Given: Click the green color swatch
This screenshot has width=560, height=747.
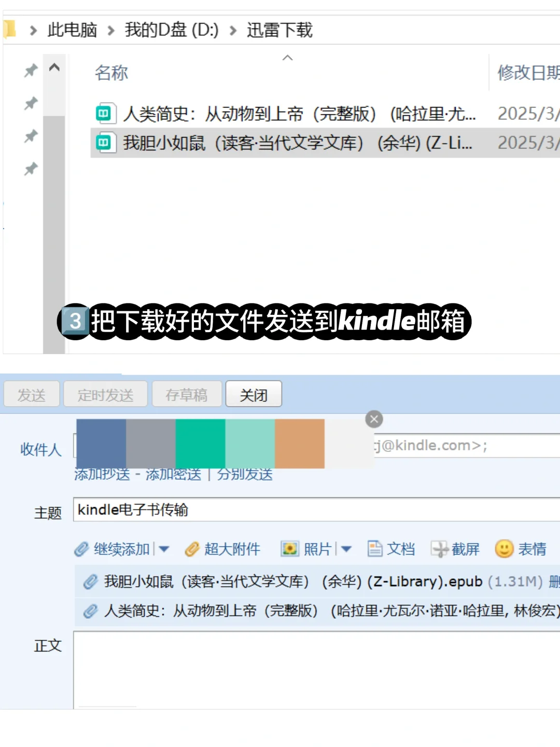Looking at the screenshot, I should (200, 444).
